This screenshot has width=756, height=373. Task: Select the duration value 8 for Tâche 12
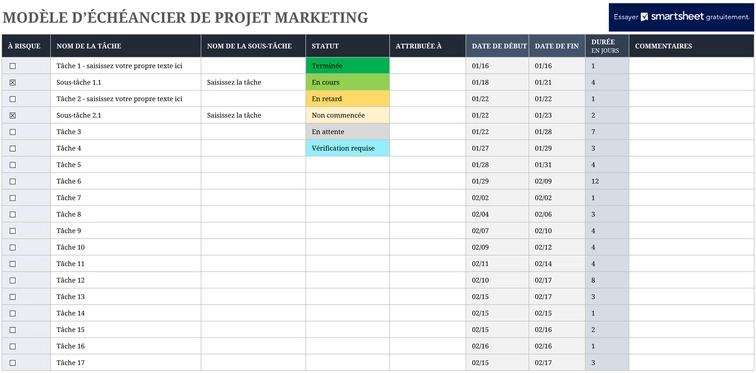coord(607,280)
